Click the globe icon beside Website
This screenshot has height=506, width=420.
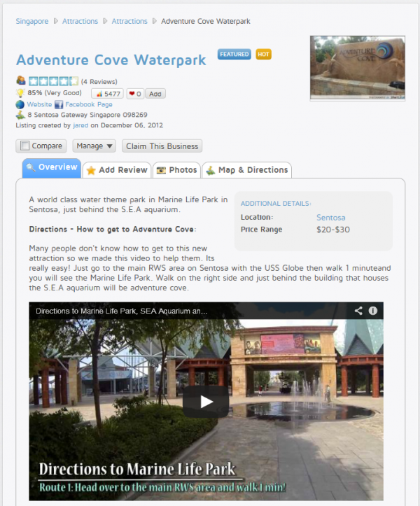(20, 104)
